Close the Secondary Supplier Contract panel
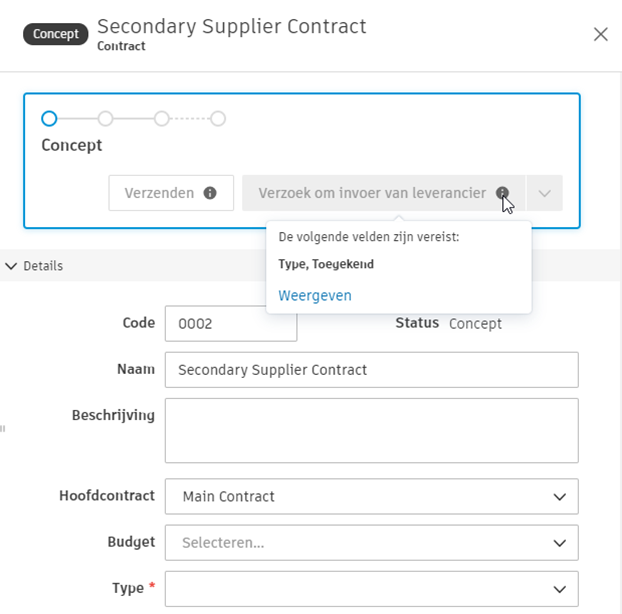 pyautogui.click(x=601, y=34)
